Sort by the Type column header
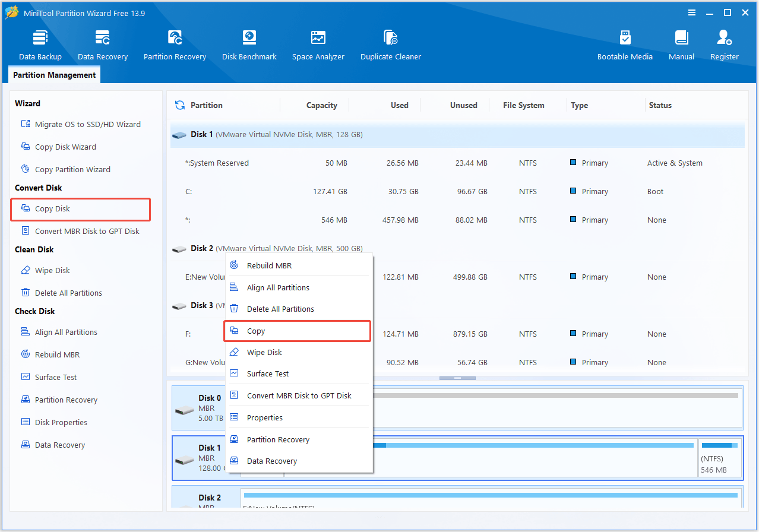The width and height of the screenshot is (759, 532). pyautogui.click(x=579, y=105)
